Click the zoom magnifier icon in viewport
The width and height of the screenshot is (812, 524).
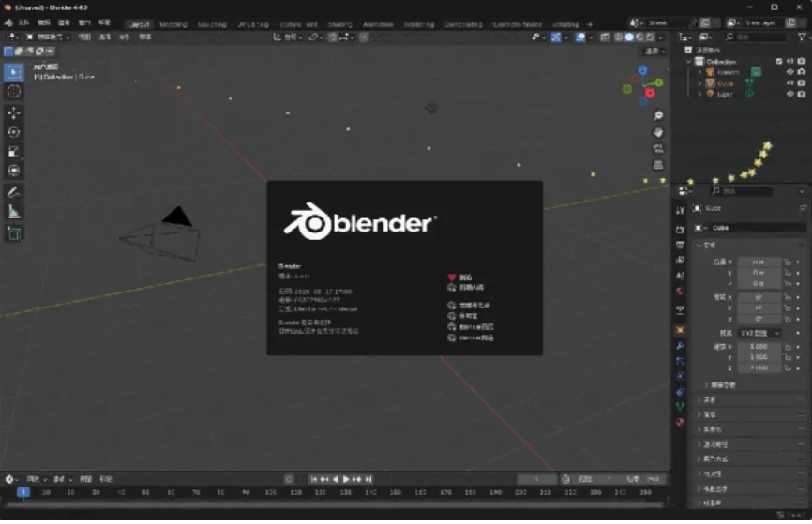tap(658, 115)
